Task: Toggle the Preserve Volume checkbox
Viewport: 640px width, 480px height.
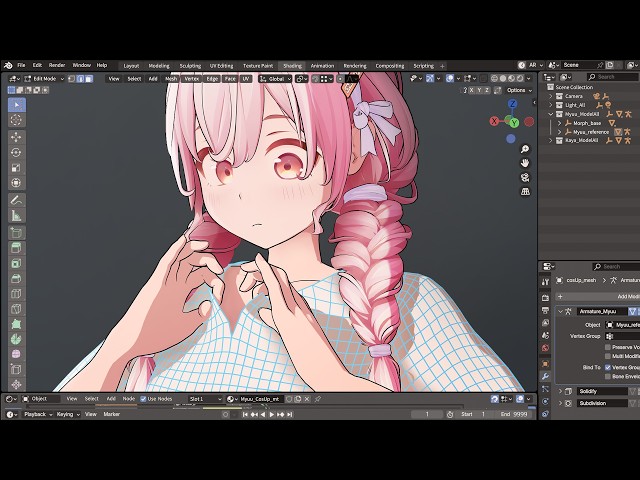Action: (x=608, y=347)
